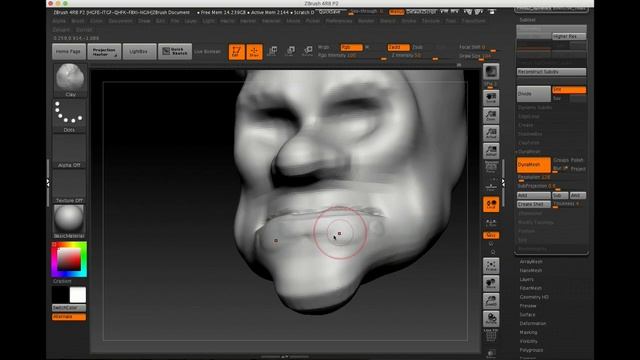
Task: Select the Scale transform icon
Action: 290,51
